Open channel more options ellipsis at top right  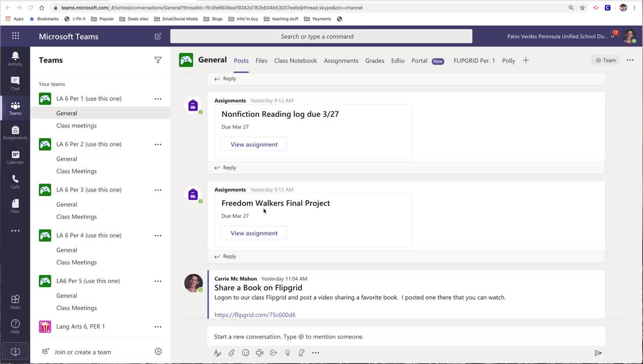630,60
